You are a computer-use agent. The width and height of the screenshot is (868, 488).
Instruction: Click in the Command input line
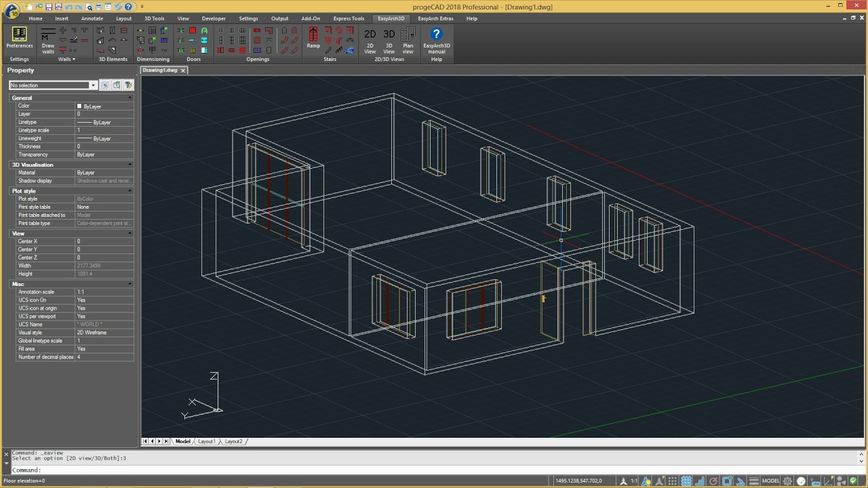click(434, 470)
